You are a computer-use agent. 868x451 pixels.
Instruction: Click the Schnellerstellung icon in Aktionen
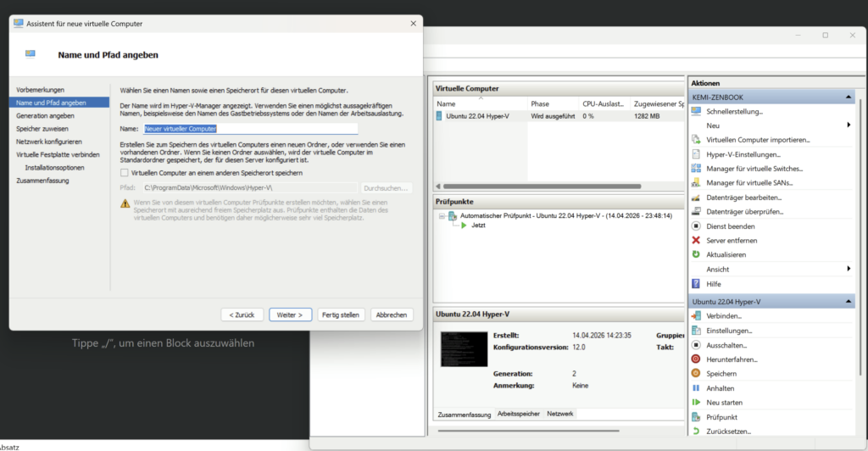[696, 111]
